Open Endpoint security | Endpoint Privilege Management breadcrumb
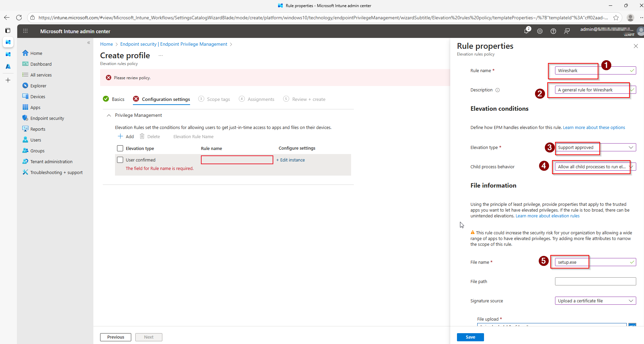The image size is (644, 344). pyautogui.click(x=174, y=44)
